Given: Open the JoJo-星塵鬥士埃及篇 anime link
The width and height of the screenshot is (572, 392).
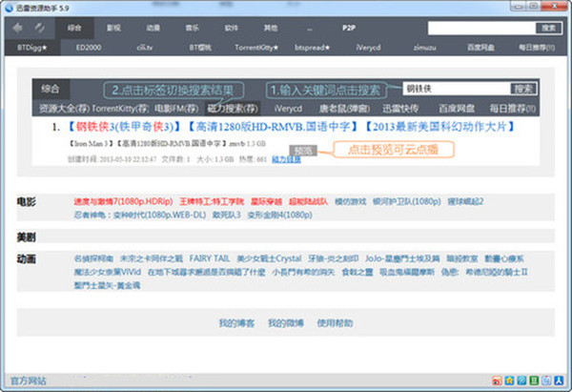Looking at the screenshot, I should click(x=402, y=258).
